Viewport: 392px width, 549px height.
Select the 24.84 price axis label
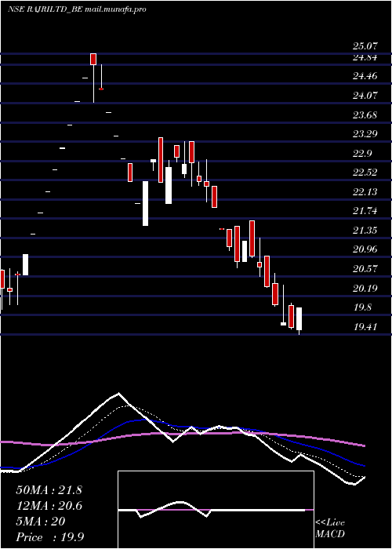pos(365,58)
